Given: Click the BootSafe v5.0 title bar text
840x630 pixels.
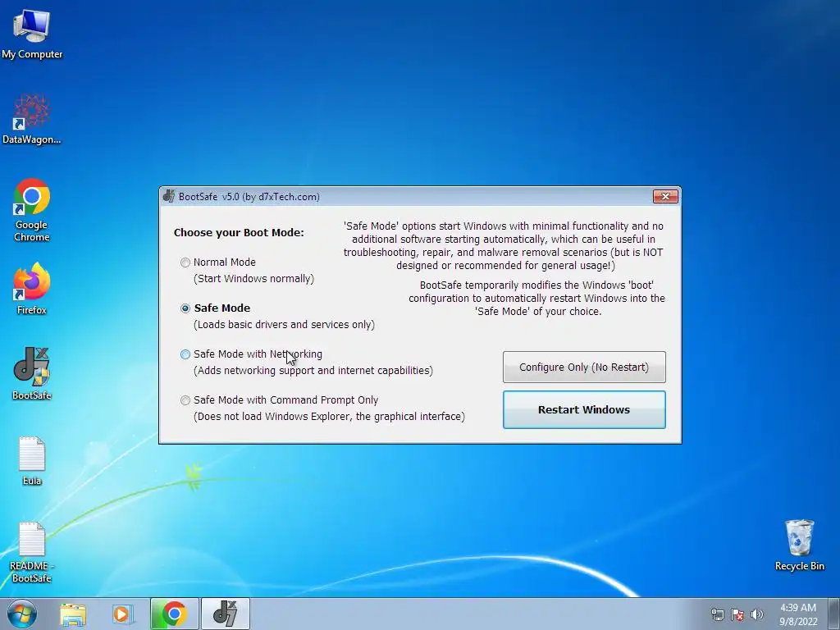Looking at the screenshot, I should [x=249, y=197].
